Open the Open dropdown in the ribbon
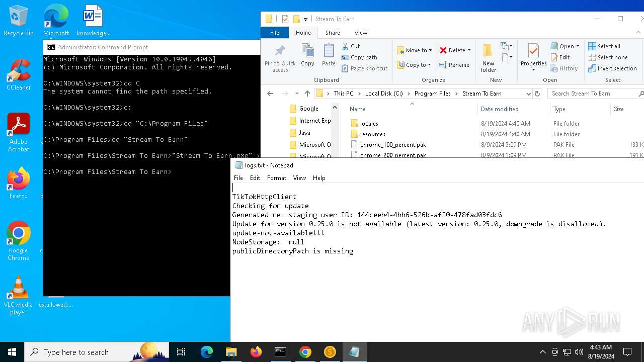644x362 pixels. [x=565, y=46]
